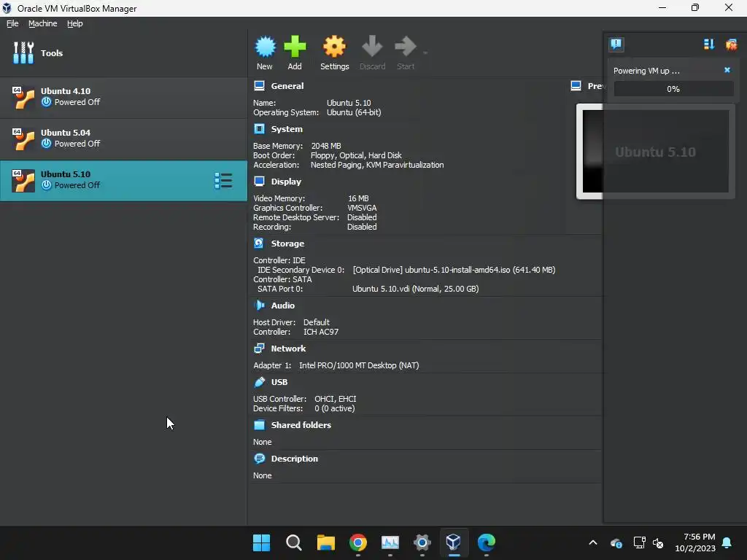Open System settings section header

pos(287,129)
